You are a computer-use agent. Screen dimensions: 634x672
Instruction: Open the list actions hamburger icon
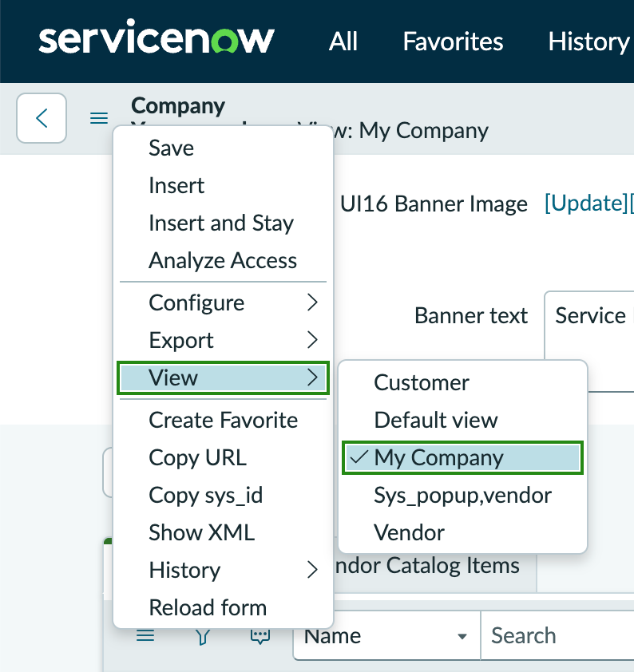tap(145, 635)
